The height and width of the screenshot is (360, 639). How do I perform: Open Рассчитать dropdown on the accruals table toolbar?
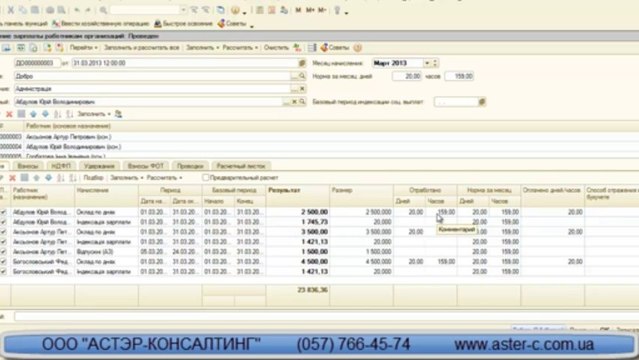click(164, 178)
